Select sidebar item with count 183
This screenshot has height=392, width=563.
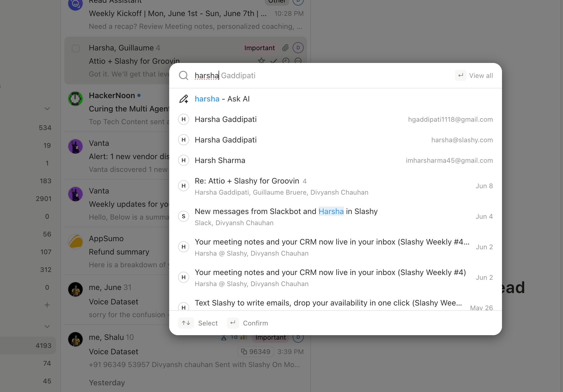[28, 181]
